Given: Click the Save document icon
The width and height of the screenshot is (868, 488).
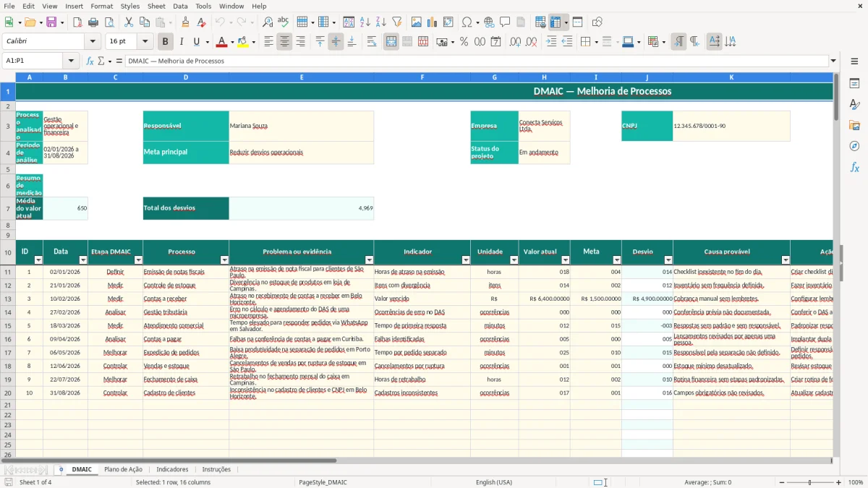Looking at the screenshot, I should 51,22.
